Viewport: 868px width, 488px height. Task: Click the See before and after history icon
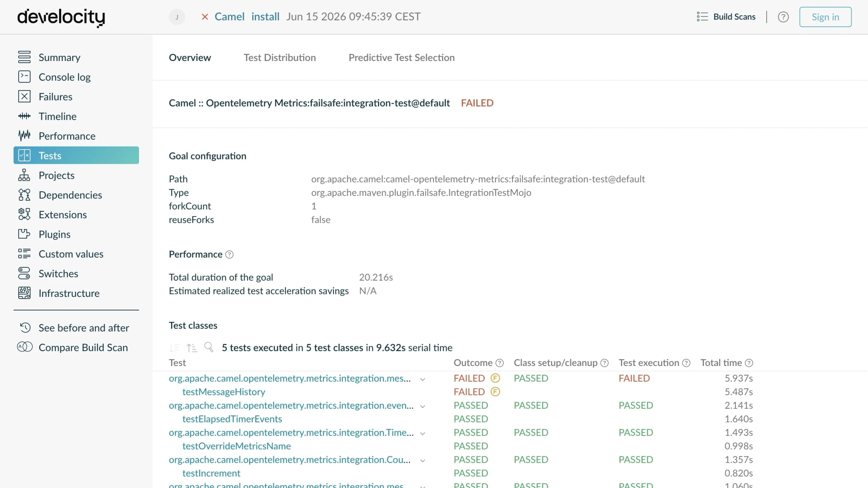pyautogui.click(x=25, y=327)
